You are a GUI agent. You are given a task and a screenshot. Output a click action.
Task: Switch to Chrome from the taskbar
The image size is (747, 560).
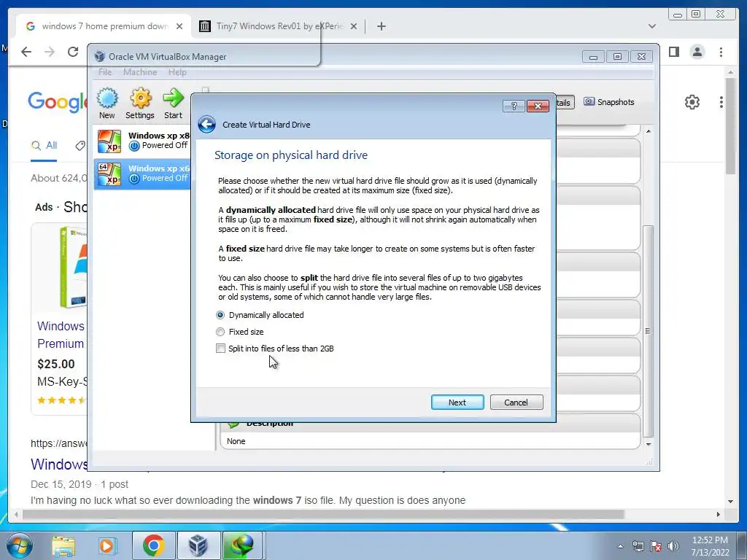pos(153,545)
